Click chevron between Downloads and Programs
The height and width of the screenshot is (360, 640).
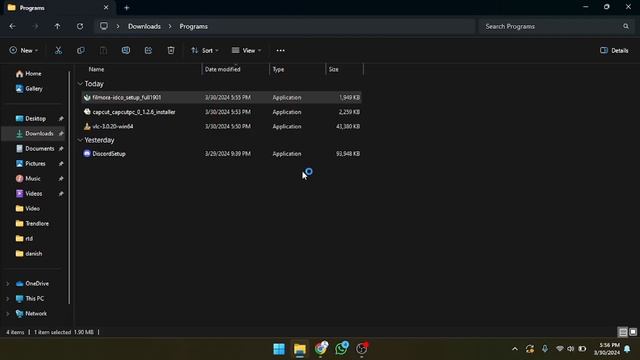coord(170,26)
